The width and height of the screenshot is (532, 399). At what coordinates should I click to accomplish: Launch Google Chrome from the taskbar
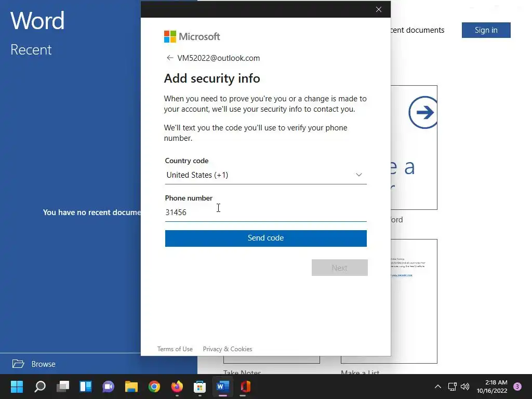click(154, 387)
